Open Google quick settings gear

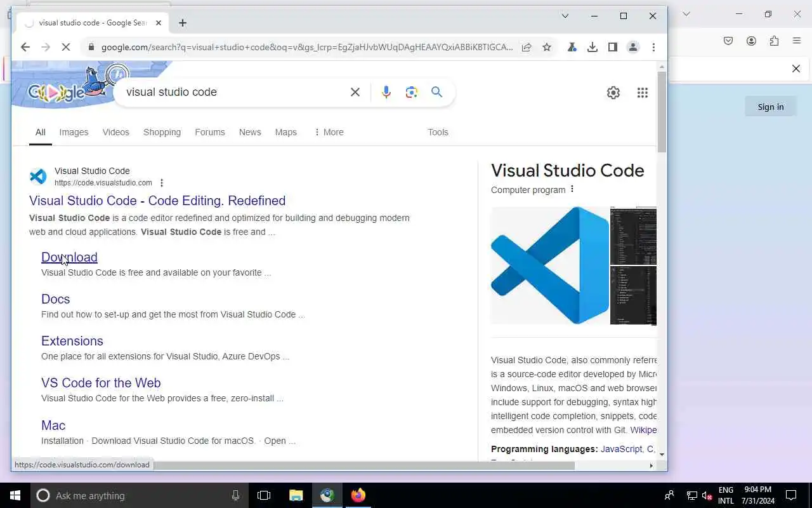point(613,93)
